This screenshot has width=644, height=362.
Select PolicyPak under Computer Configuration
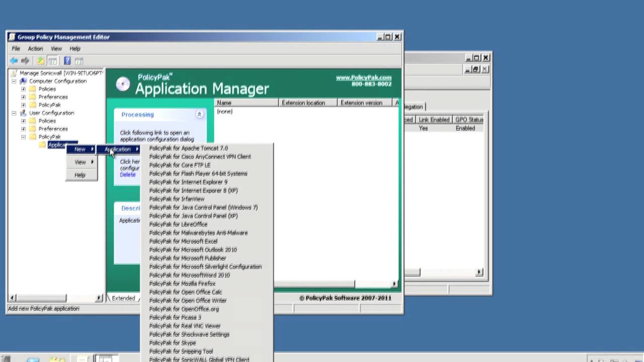[x=49, y=105]
